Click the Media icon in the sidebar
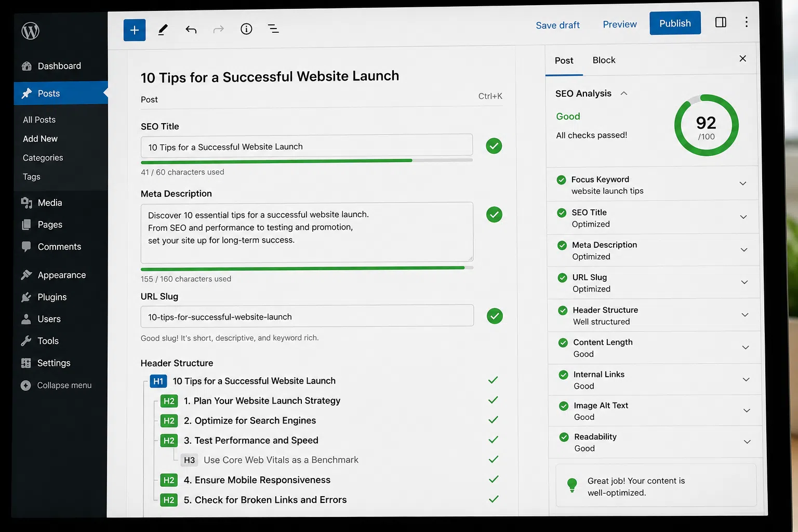The image size is (798, 532). (x=26, y=203)
